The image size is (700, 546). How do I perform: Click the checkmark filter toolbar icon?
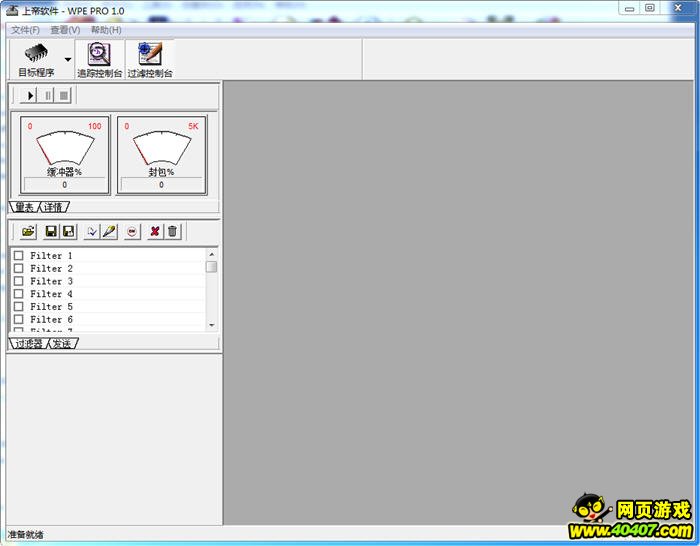tap(92, 231)
